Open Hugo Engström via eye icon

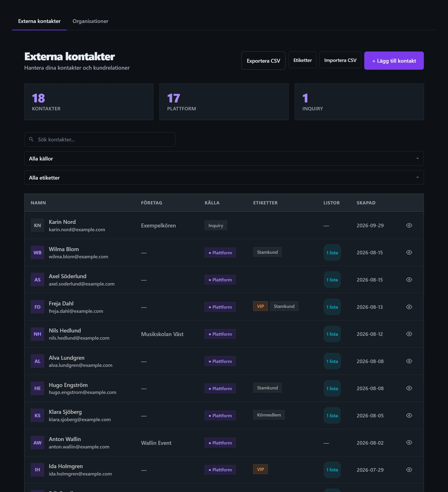409,388
